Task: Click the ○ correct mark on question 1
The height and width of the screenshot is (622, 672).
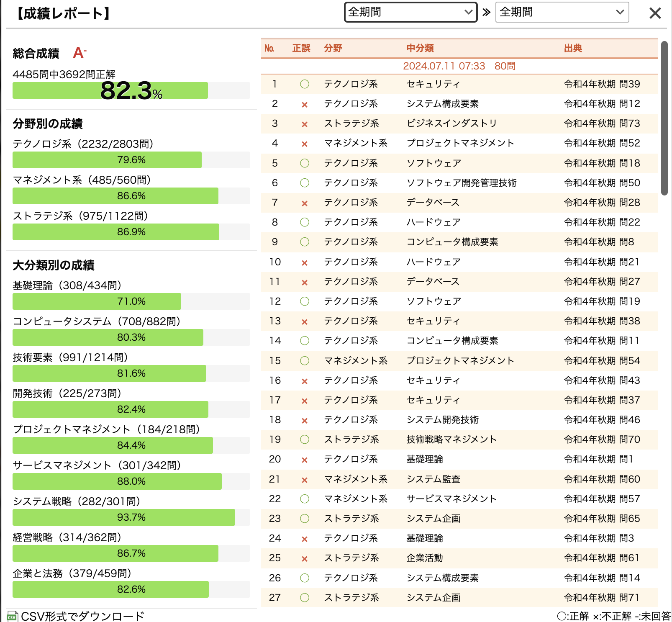Action: click(x=304, y=84)
